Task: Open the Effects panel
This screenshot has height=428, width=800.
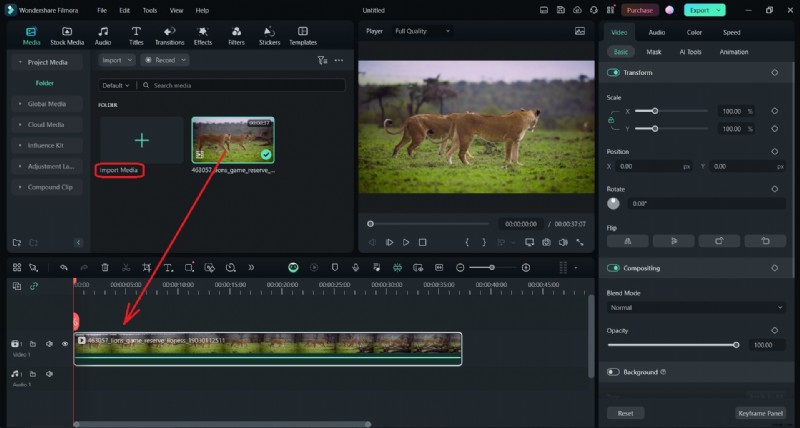Action: click(203, 36)
